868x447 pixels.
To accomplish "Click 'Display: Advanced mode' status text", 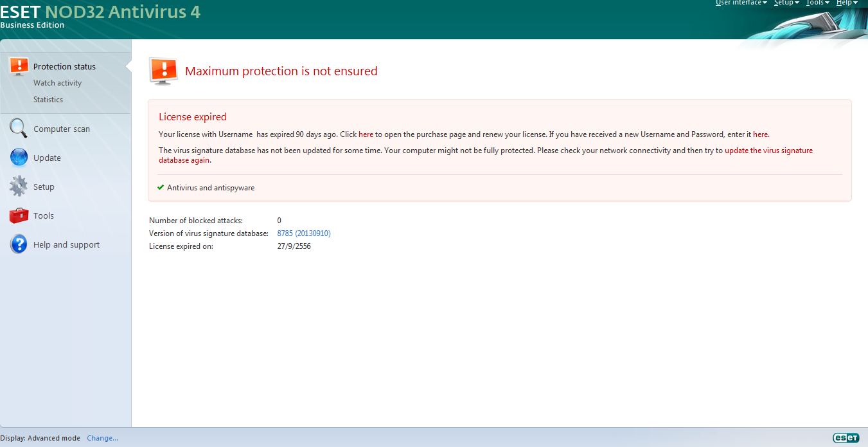I will pos(40,438).
